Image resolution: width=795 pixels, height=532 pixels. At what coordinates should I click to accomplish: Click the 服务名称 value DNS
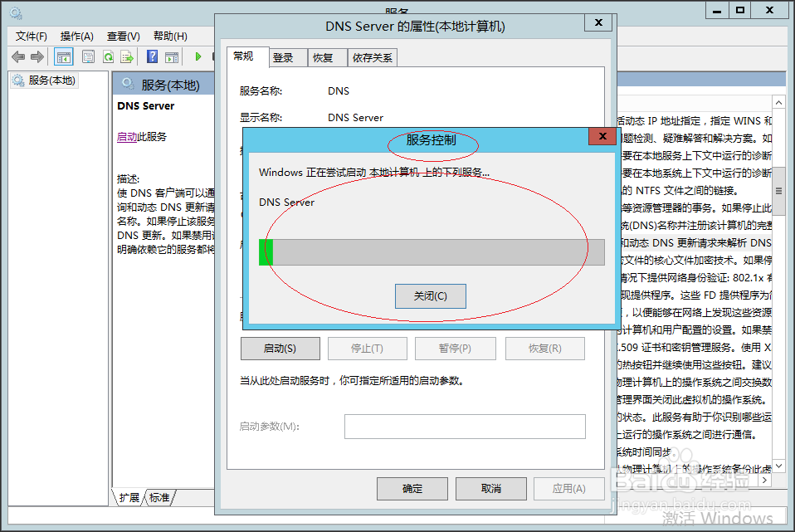coord(339,90)
